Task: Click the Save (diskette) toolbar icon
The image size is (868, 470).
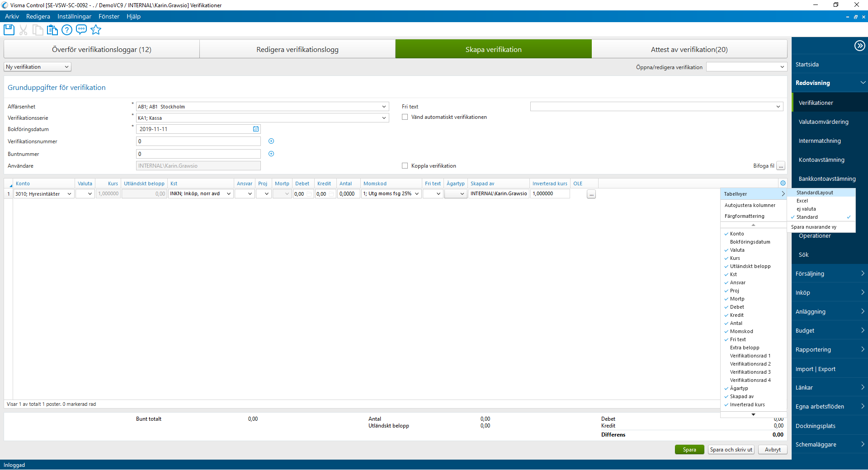Action: pyautogui.click(x=9, y=30)
